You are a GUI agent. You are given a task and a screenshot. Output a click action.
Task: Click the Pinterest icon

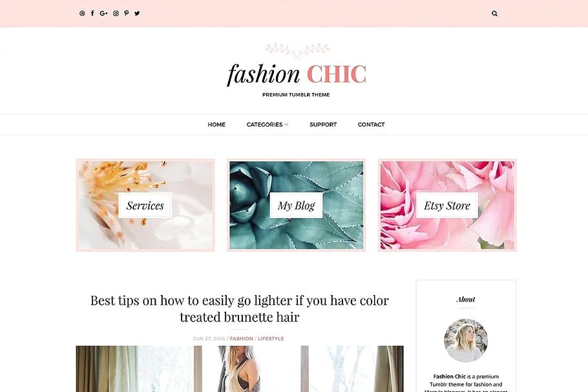coord(127,14)
